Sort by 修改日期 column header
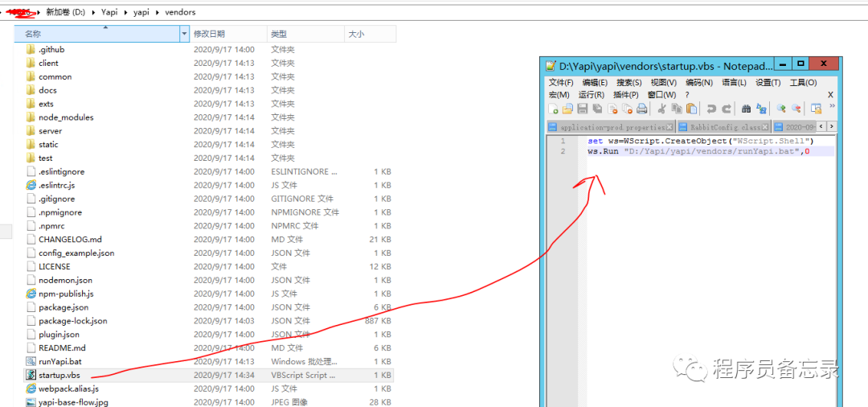 228,35
